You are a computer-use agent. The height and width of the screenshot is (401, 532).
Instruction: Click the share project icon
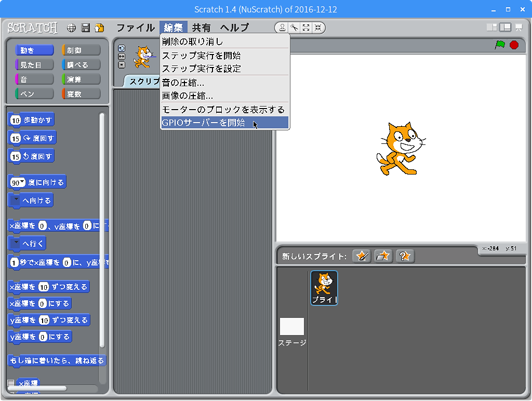click(x=99, y=28)
